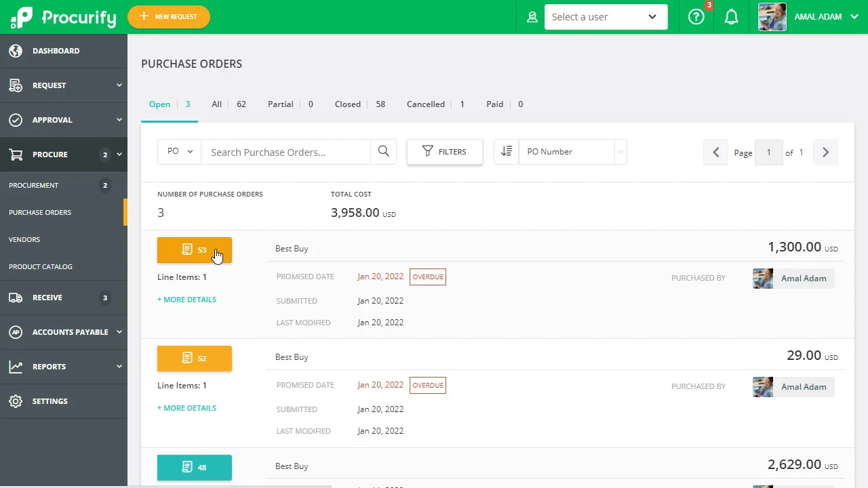Click Amal Adam purchaser chip on PO 53
Viewport: 868px width, 488px height.
[794, 279]
